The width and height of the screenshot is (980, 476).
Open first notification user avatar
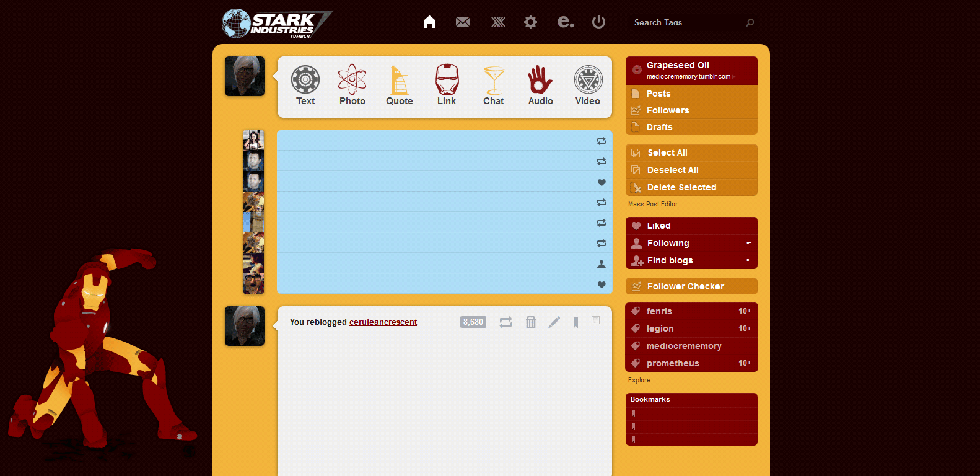[254, 140]
